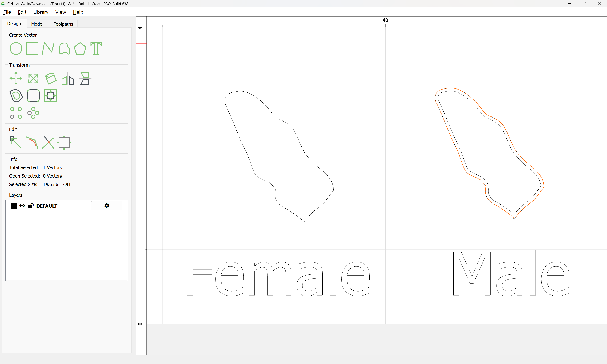Select the Text creation tool
This screenshot has width=607, height=364.
tap(96, 48)
